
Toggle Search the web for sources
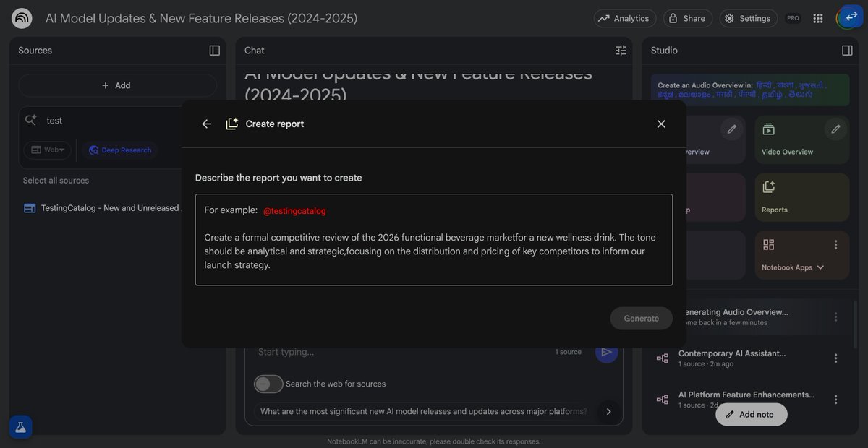(268, 384)
